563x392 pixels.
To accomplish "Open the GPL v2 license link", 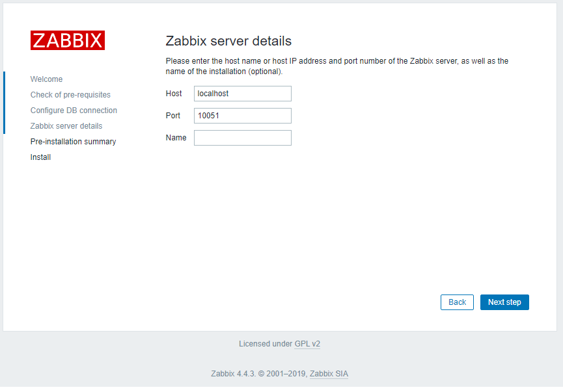I will click(x=307, y=344).
